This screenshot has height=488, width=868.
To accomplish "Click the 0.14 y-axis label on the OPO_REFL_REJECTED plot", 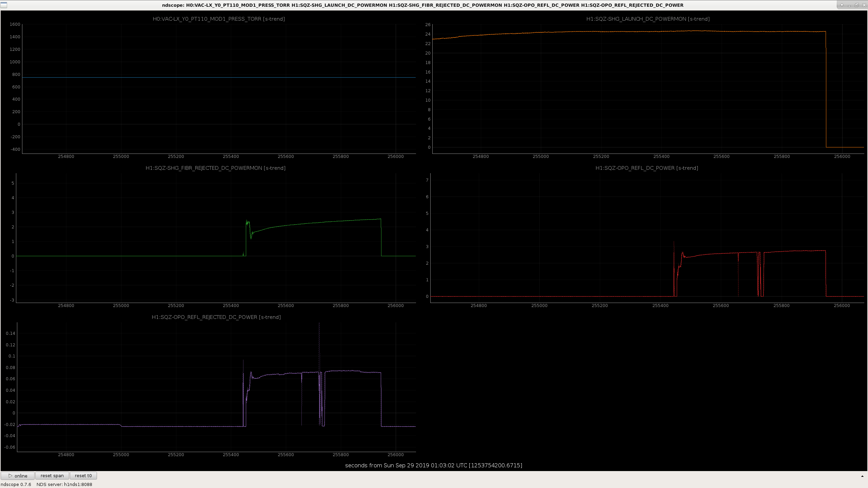I will [11, 333].
